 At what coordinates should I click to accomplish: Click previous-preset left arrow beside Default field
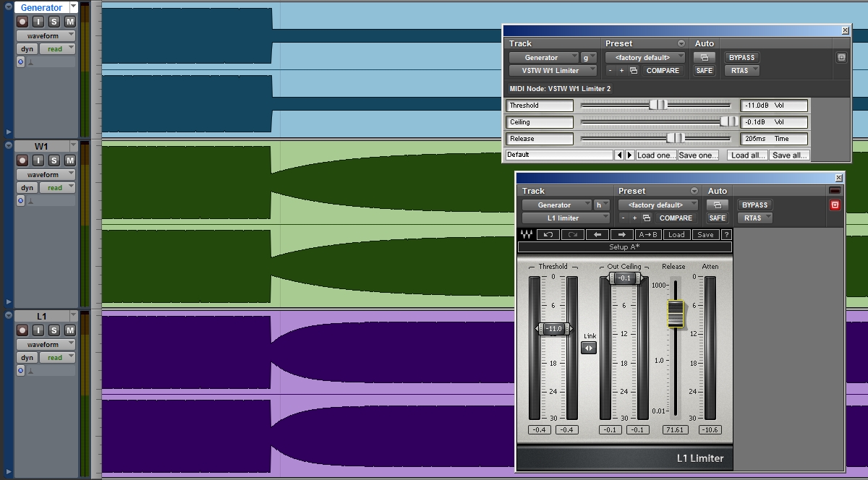(619, 155)
